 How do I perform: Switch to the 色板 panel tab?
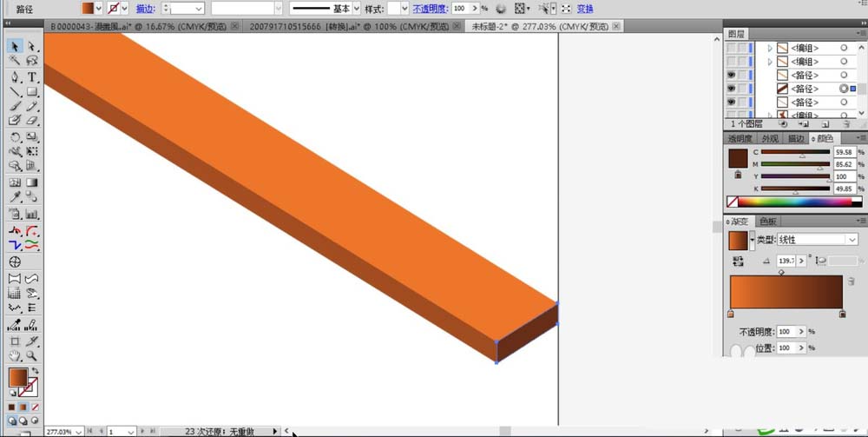coord(768,222)
